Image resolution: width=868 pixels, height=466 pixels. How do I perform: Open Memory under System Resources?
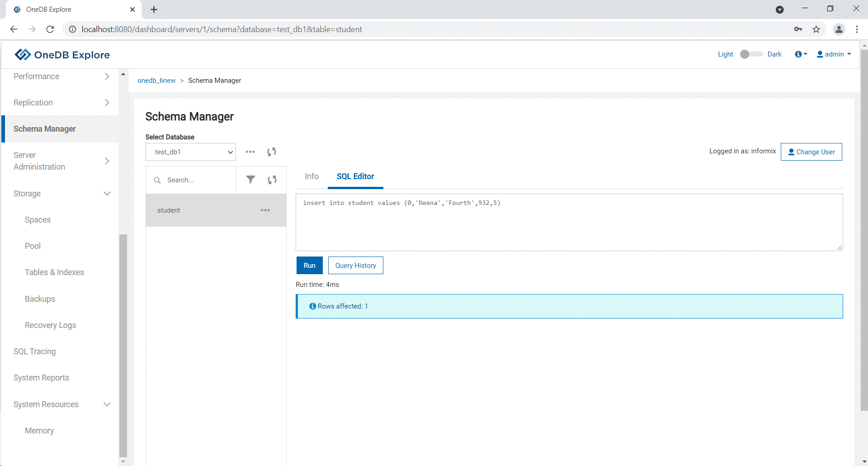click(39, 431)
